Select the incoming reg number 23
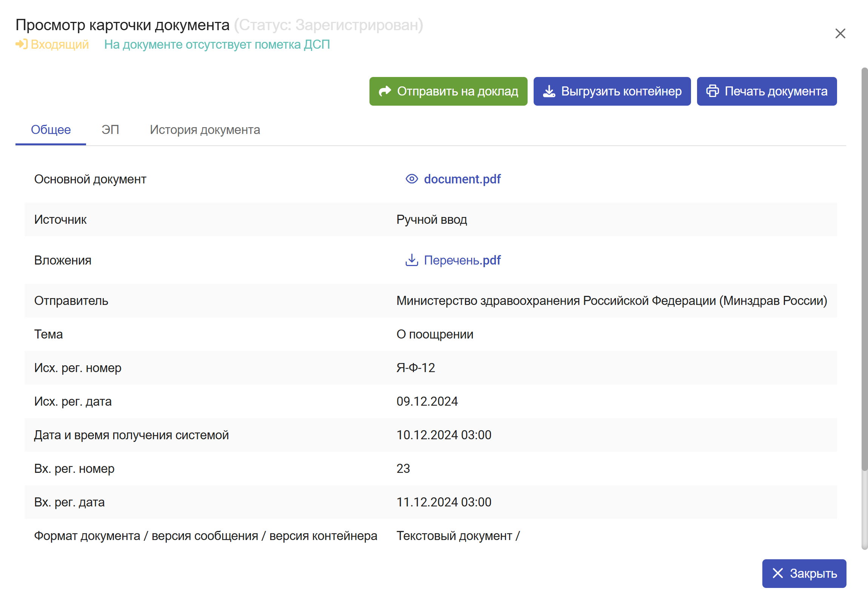 403,469
